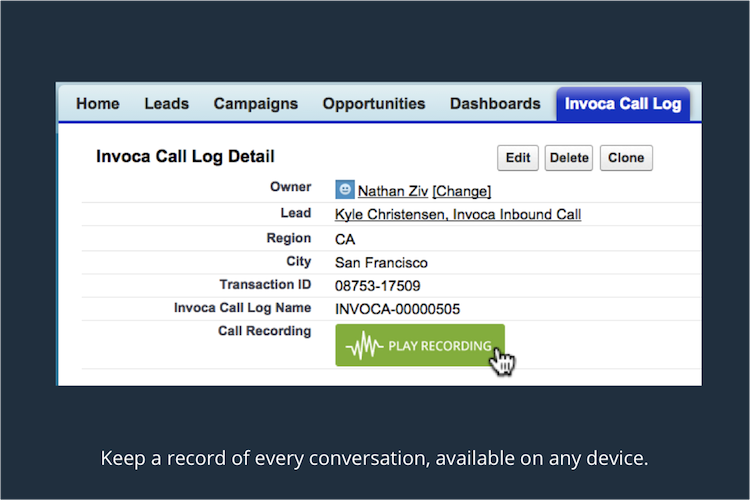Open the Home tab
The height and width of the screenshot is (500, 750).
tap(98, 104)
